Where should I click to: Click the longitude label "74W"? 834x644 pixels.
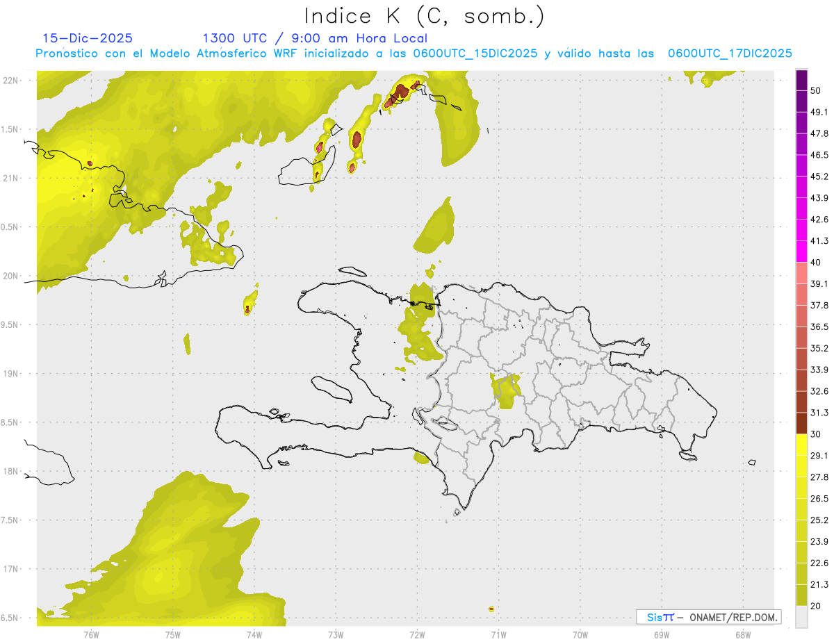pos(254,635)
